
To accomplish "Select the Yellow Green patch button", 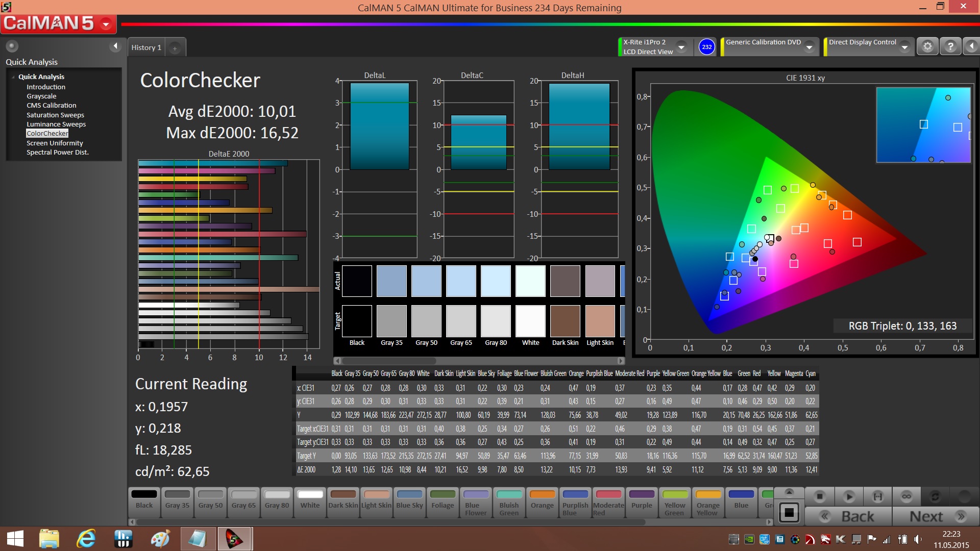I will 675,503.
